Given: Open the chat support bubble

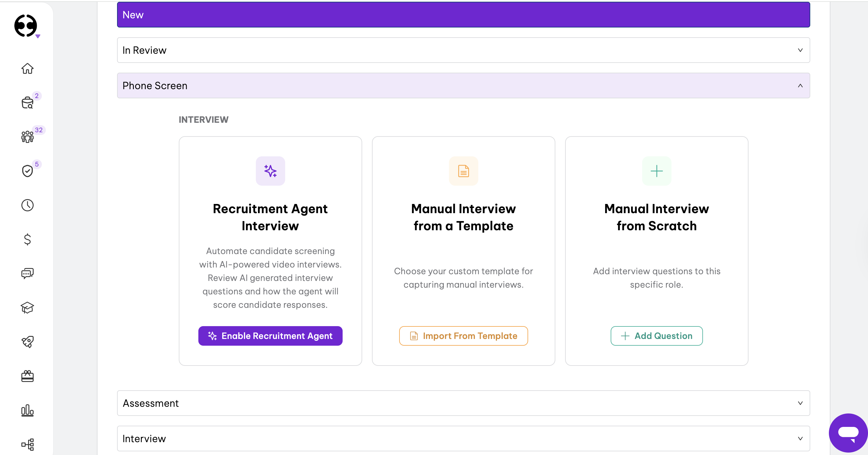Looking at the screenshot, I should (x=848, y=432).
